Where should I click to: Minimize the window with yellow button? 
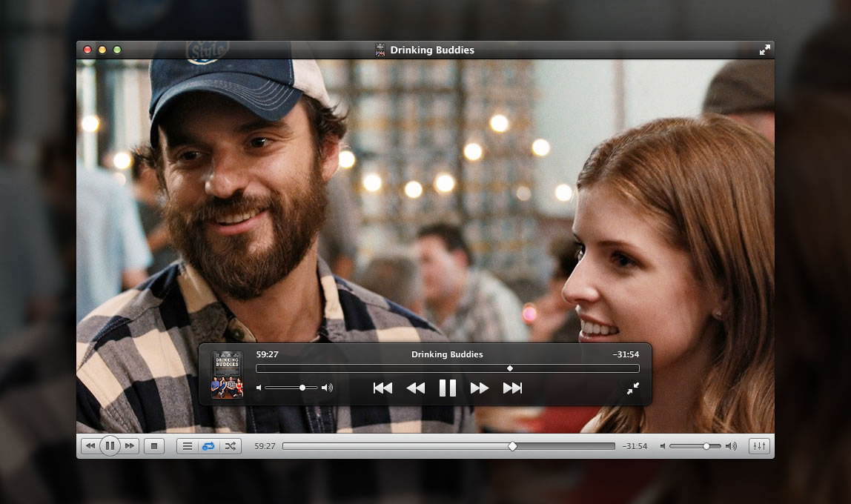coord(102,50)
